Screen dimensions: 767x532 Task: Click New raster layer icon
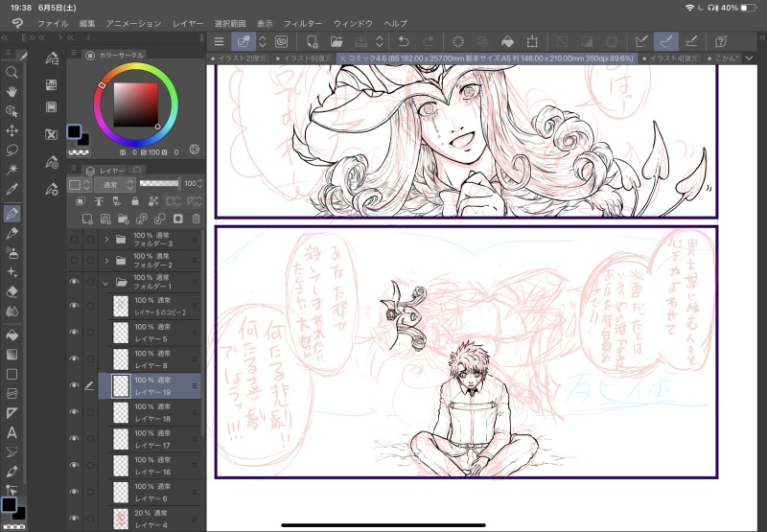[x=87, y=219]
